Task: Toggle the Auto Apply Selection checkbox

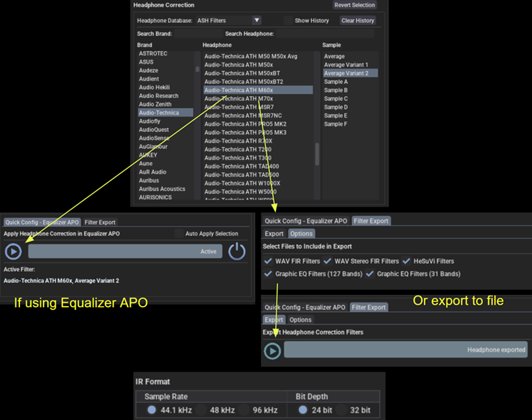Action: [179, 233]
